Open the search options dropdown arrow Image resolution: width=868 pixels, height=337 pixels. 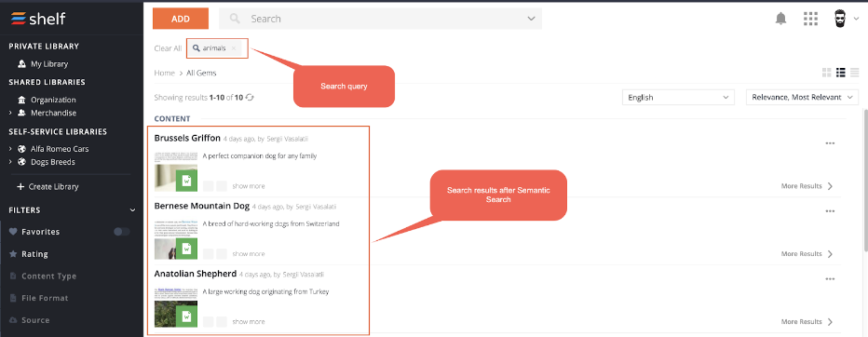point(532,19)
